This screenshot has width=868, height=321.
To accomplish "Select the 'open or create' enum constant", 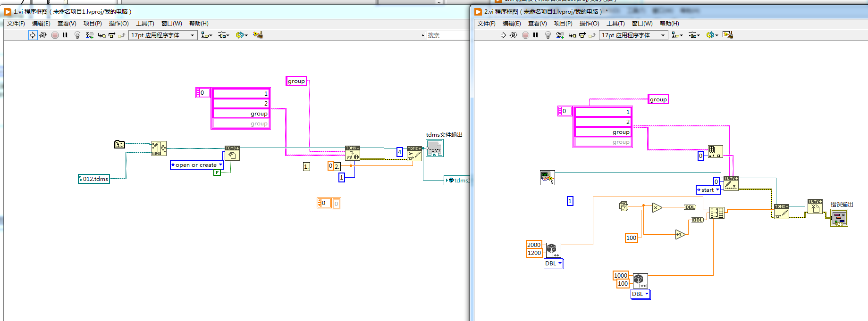I will [x=196, y=165].
